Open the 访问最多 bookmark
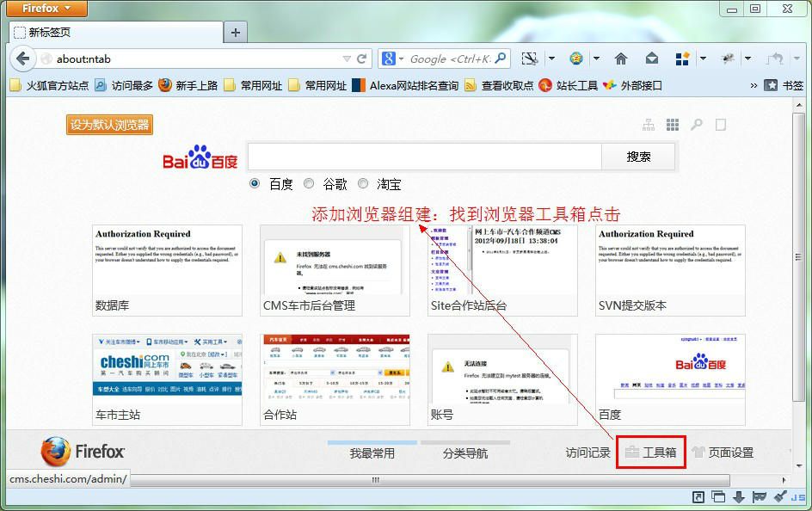812x511 pixels. click(124, 85)
